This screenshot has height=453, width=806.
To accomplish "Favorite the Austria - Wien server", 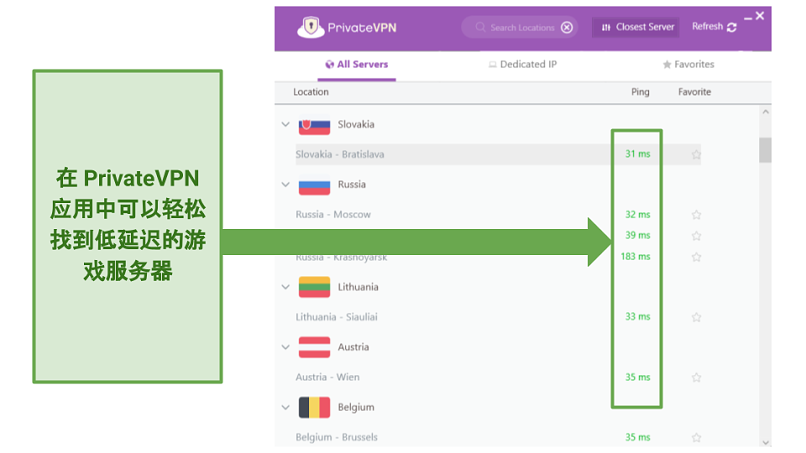I will tap(696, 377).
